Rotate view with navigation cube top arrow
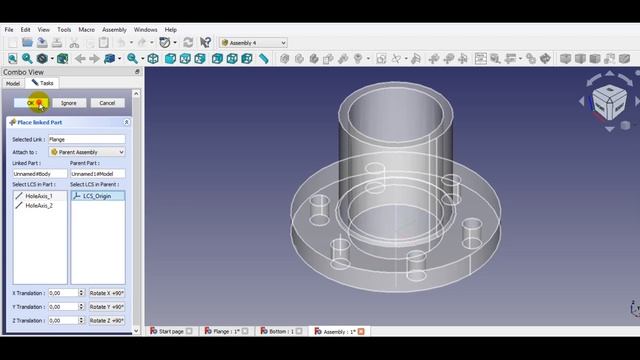 pos(610,73)
